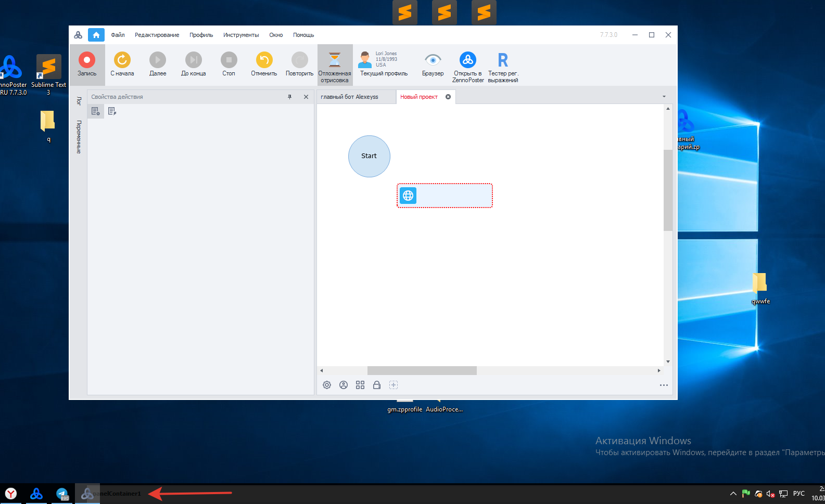Click the green flag tray icon
Screen dimensions: 825x504
746,494
